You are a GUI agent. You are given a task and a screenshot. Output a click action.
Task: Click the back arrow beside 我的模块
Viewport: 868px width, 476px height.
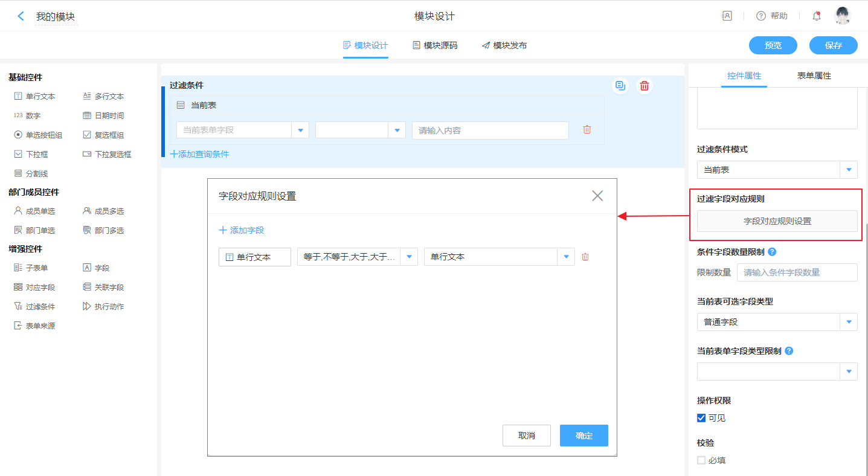21,16
